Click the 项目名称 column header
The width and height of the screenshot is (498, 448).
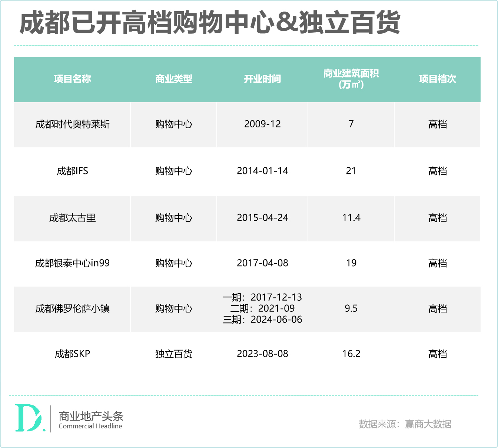(72, 79)
